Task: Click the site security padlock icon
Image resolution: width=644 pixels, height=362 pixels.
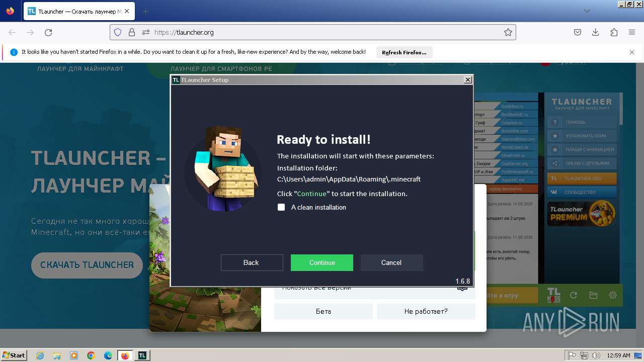Action: (132, 32)
